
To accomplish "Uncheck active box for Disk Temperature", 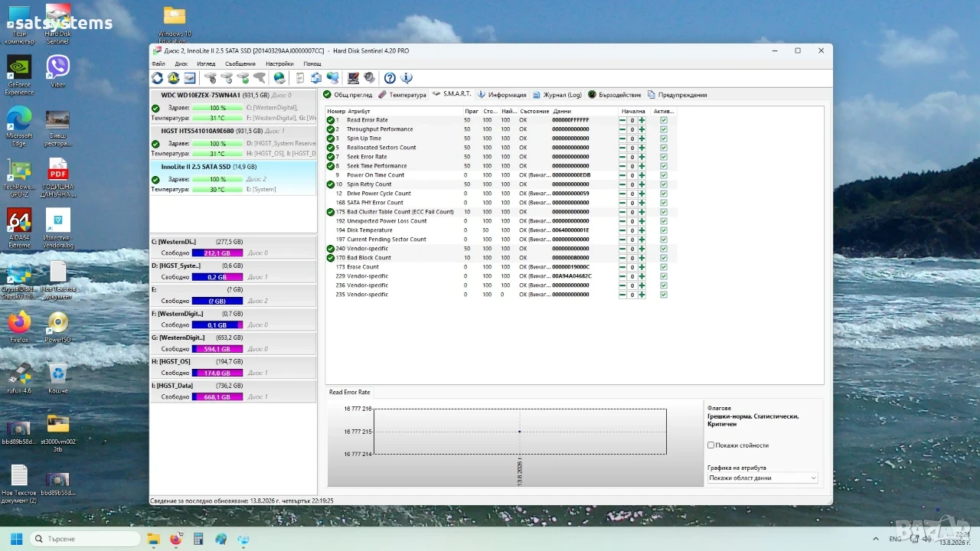I will coord(663,230).
